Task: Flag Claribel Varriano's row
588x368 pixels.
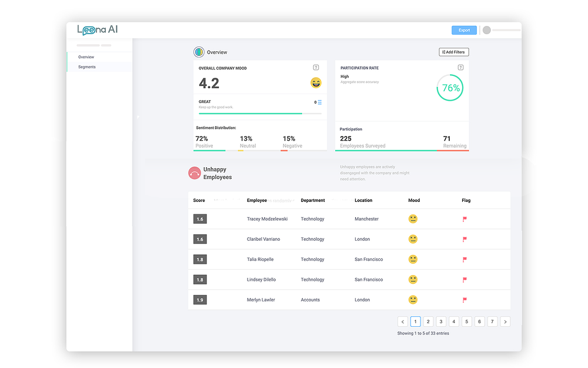Action: (x=465, y=239)
